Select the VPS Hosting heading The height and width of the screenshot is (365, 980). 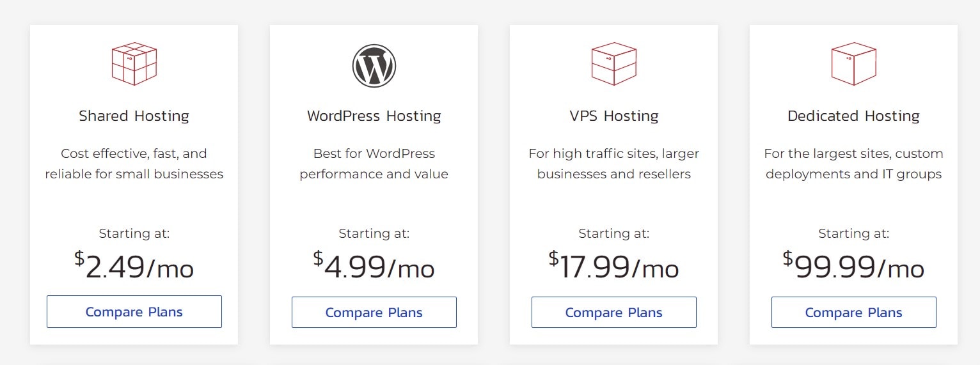[614, 116]
